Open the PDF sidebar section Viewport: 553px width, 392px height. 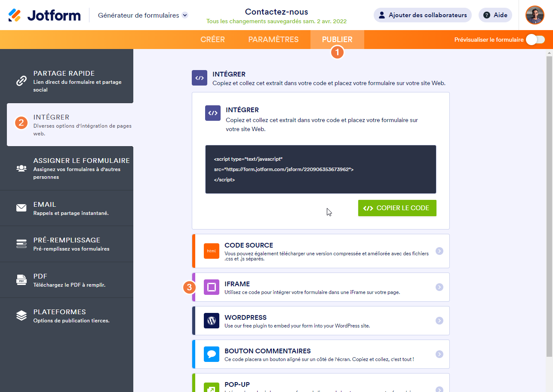[67, 280]
